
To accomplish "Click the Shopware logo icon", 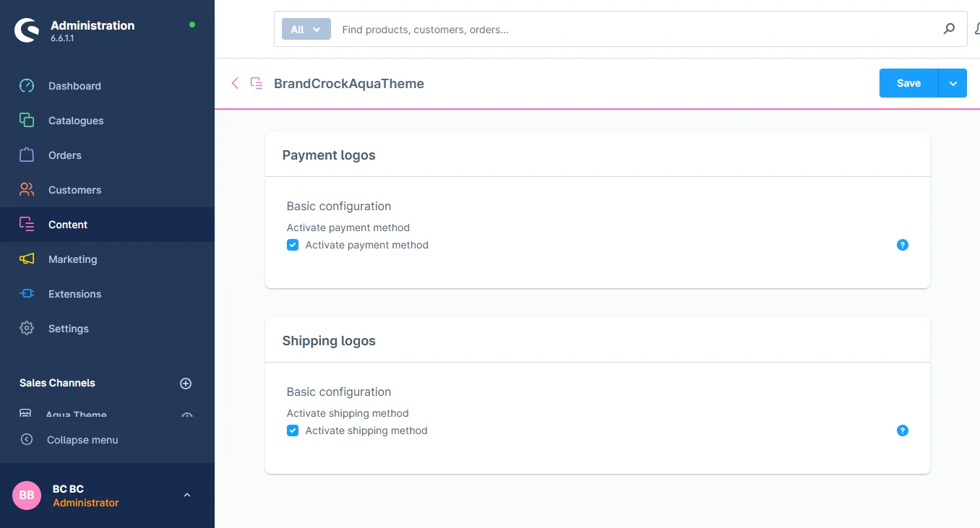I will pyautogui.click(x=27, y=30).
